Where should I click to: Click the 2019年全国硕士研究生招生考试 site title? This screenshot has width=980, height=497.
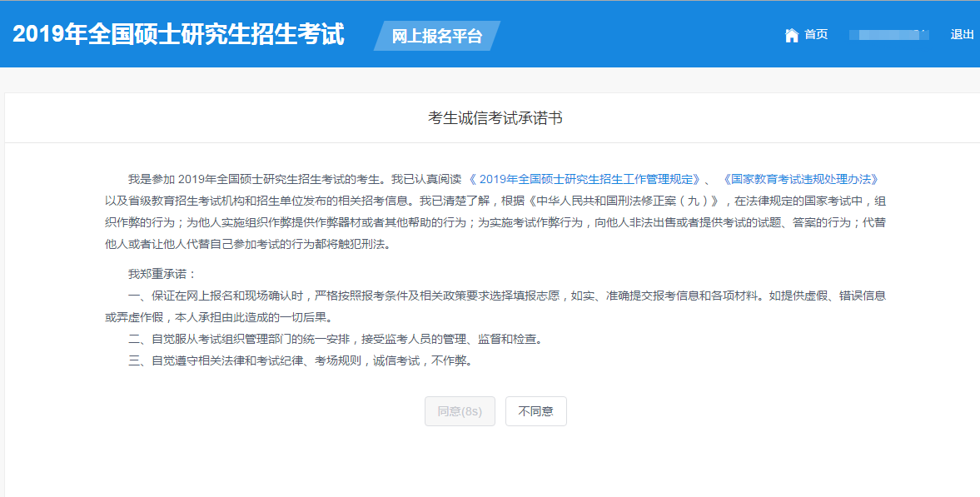tap(178, 35)
